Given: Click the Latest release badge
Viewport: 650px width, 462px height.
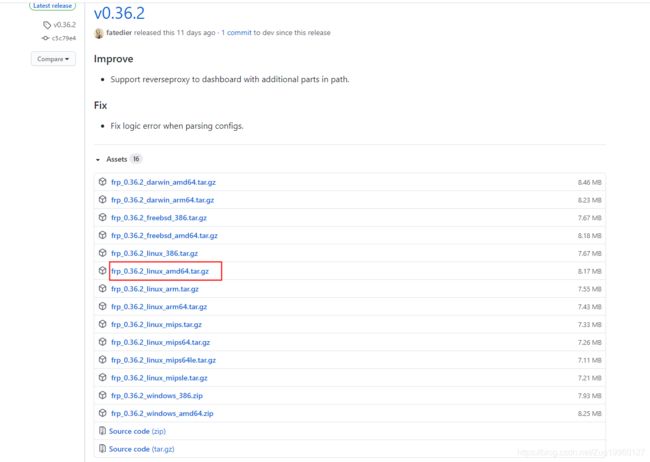Looking at the screenshot, I should click(52, 6).
